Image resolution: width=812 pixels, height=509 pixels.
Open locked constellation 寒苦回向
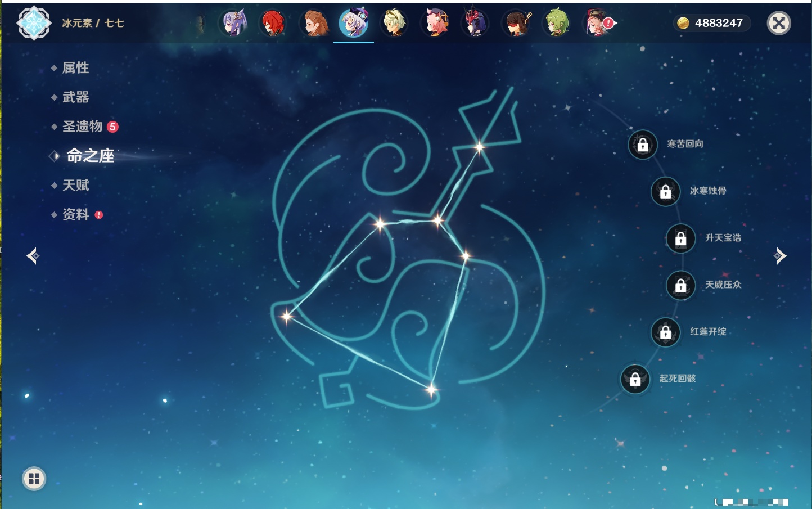(643, 145)
